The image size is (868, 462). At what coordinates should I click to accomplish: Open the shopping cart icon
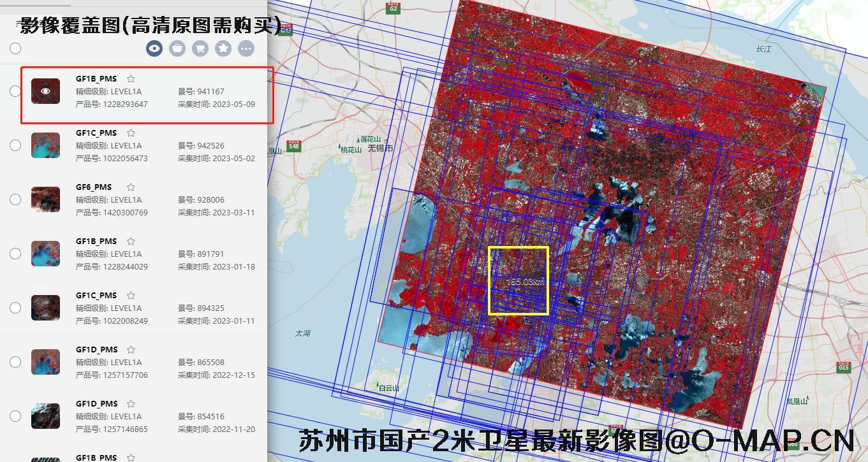pos(200,48)
